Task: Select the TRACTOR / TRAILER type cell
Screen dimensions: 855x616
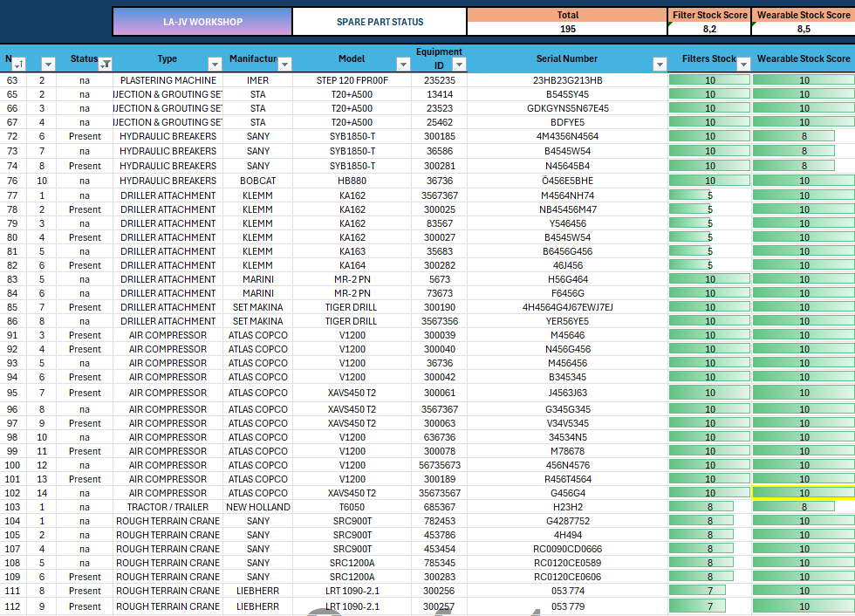Action: 168,507
